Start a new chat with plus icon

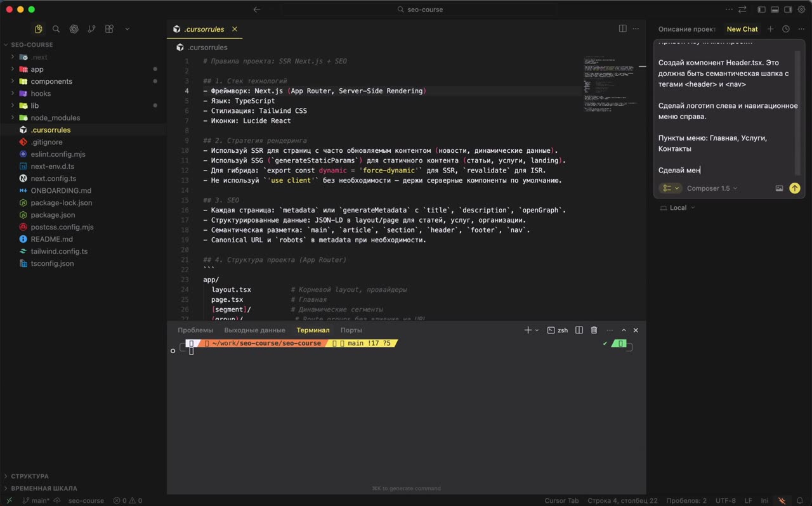pyautogui.click(x=770, y=29)
